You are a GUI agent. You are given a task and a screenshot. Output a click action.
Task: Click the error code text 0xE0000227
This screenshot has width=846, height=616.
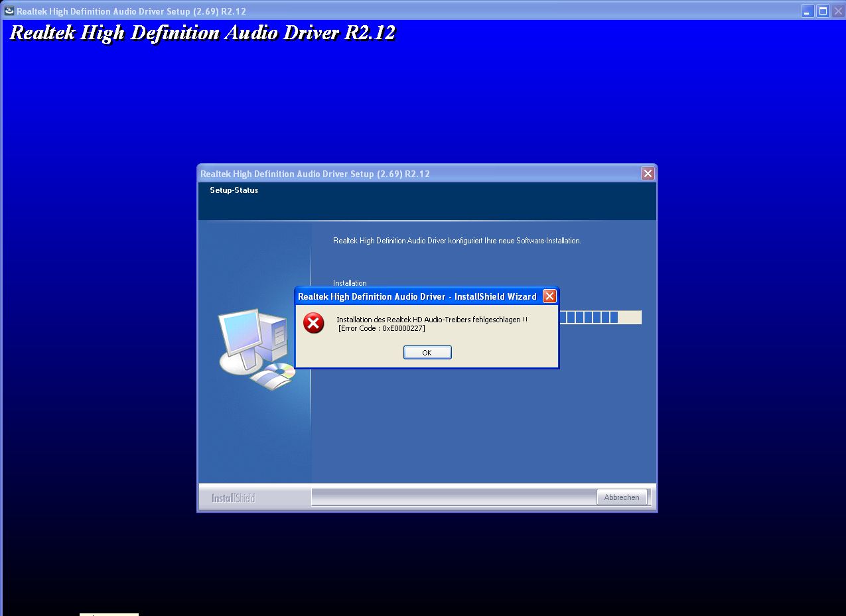(382, 328)
